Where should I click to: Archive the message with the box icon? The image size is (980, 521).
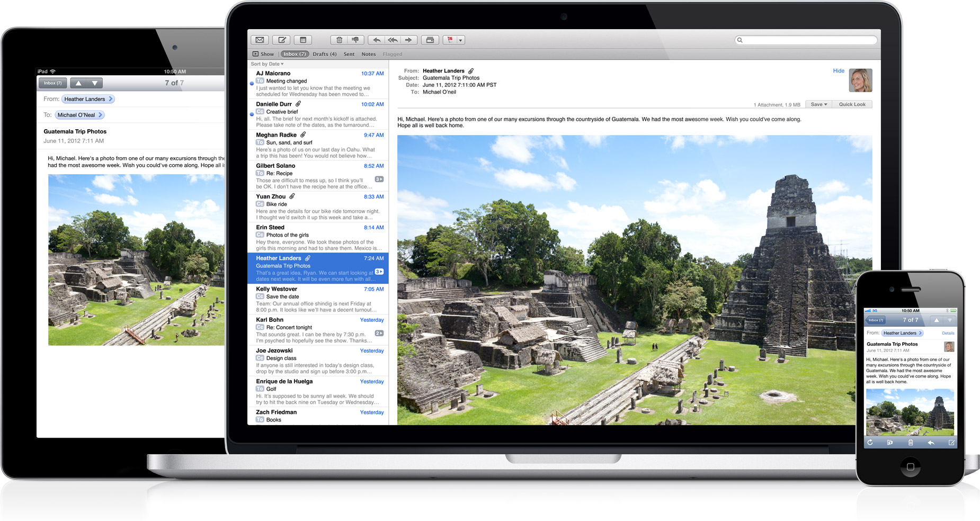[430, 40]
